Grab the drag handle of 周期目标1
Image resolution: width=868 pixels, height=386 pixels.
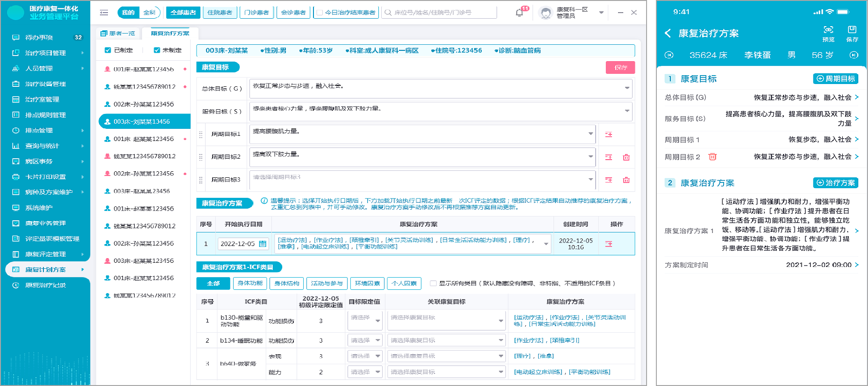click(x=201, y=134)
